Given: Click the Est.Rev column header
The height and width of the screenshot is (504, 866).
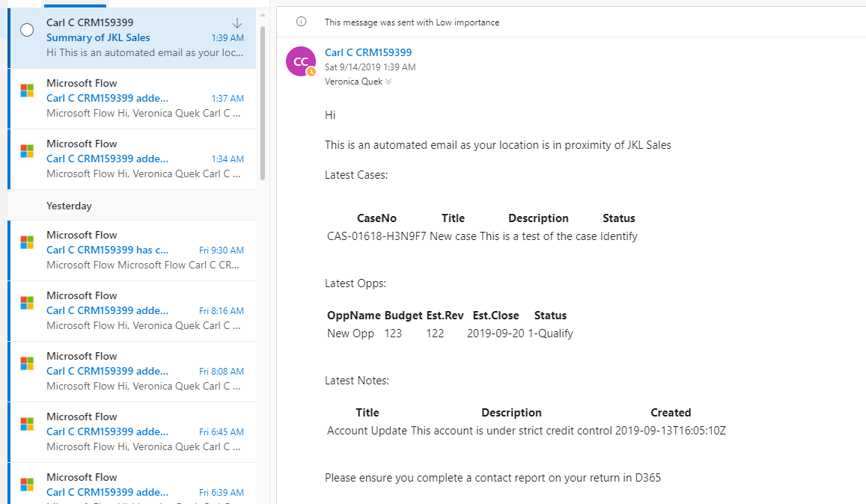Looking at the screenshot, I should tap(445, 316).
